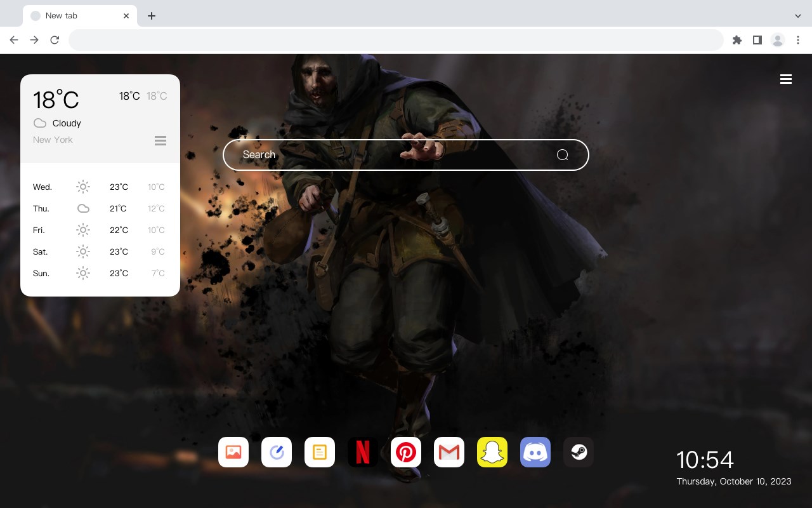Click the 10:54 clock display

[705, 460]
